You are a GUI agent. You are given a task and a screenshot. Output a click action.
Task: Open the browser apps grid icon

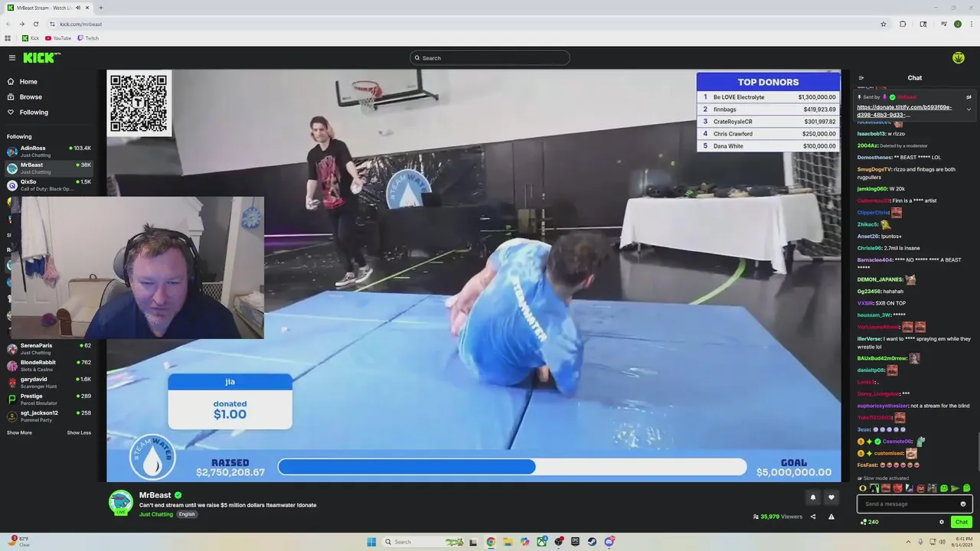click(x=8, y=38)
